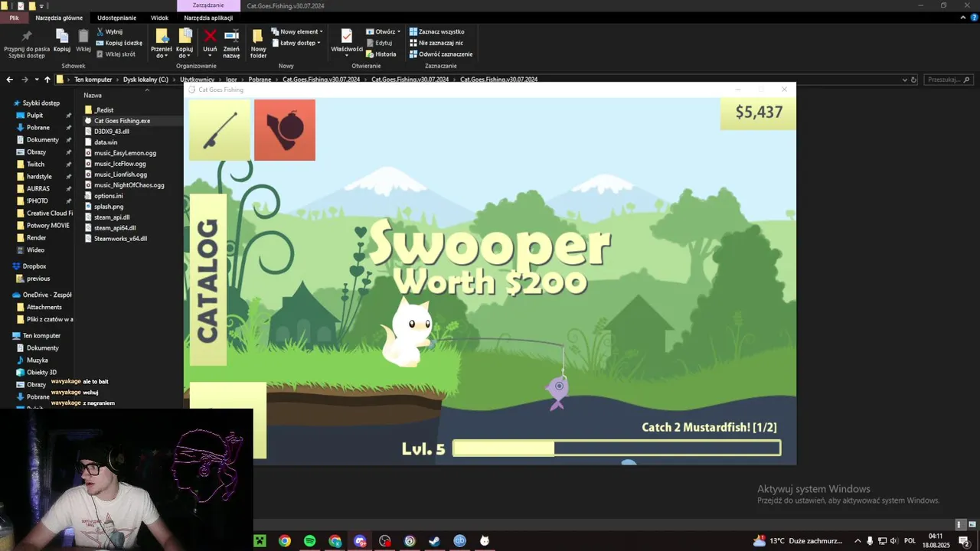
Task: Select Steamworks_x64.dll file
Action: tap(120, 239)
